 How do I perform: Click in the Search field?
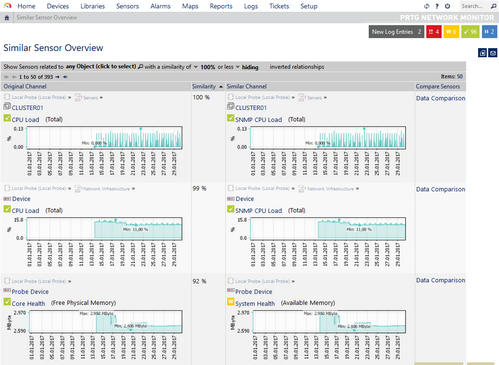(475, 6)
